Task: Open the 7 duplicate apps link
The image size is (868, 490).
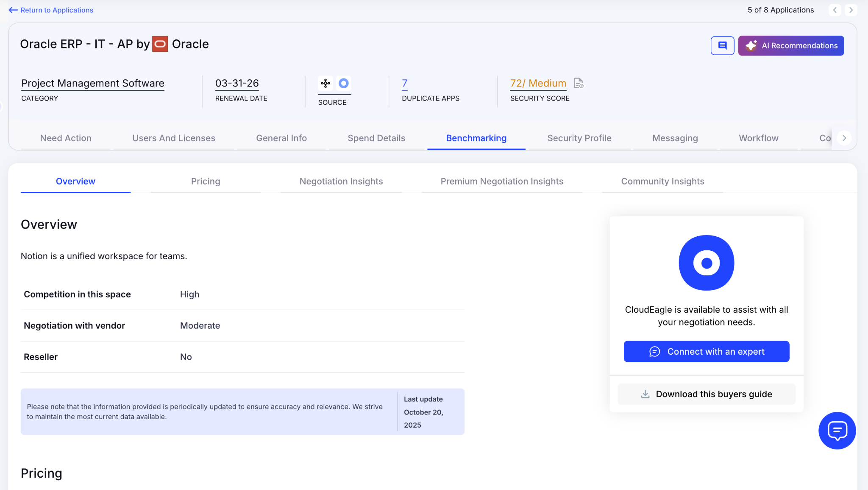Action: [x=404, y=83]
